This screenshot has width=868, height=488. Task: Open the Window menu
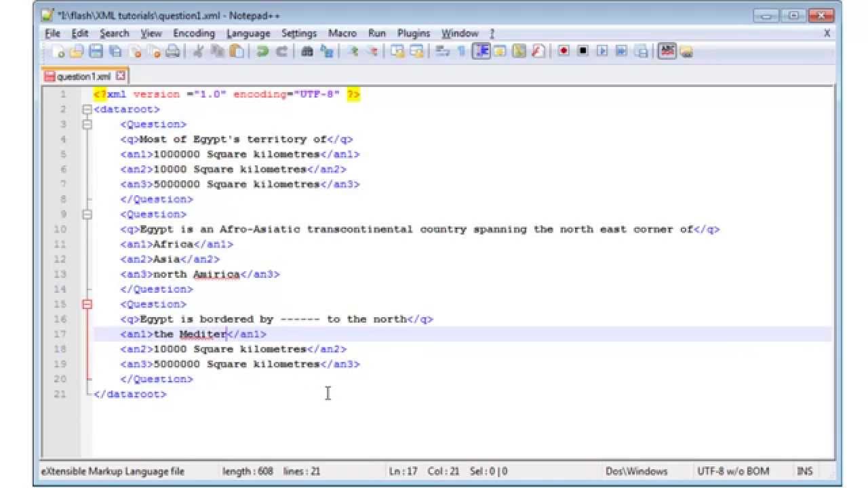(460, 33)
